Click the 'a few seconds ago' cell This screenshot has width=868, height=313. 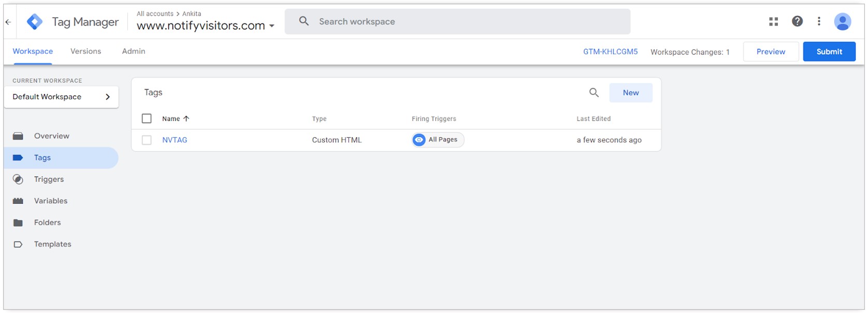(x=609, y=140)
